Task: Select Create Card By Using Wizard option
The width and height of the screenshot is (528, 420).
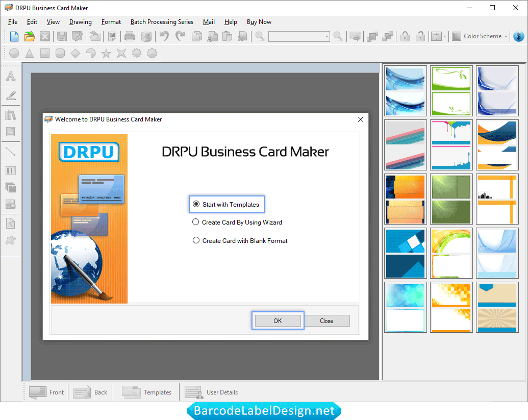Action: (x=196, y=222)
